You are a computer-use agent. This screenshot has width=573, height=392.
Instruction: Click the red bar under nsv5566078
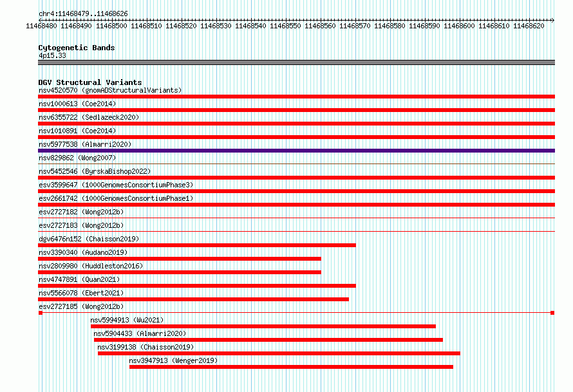(x=193, y=299)
